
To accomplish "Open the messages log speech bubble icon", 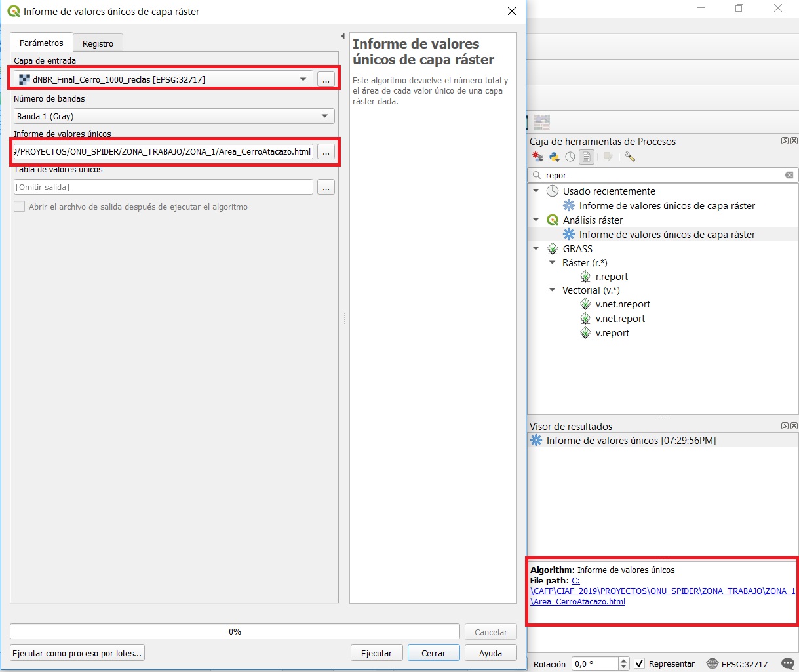I will point(788,663).
